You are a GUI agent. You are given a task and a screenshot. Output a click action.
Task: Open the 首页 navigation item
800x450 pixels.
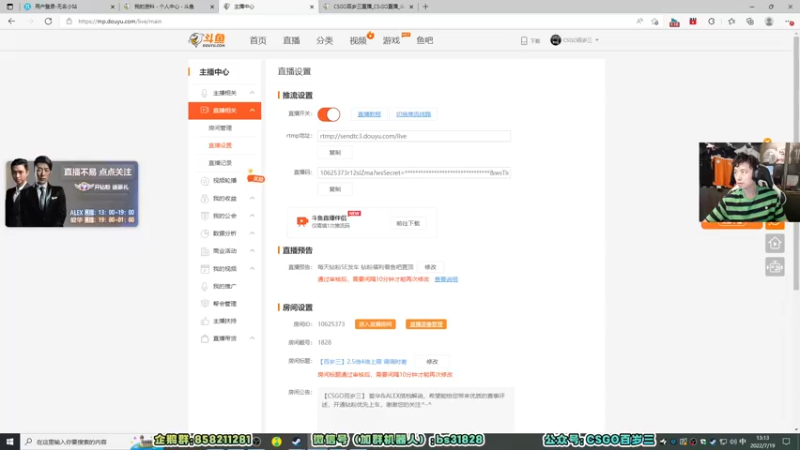[258, 40]
